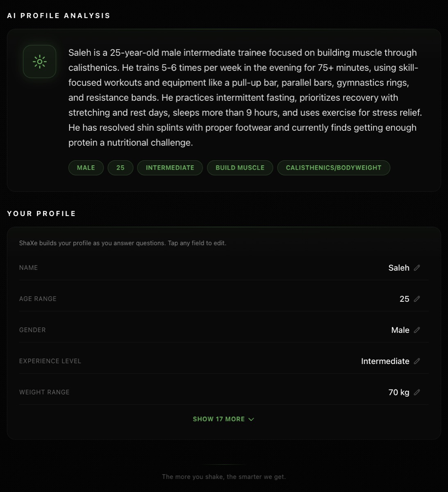Select the MALE tag chip
This screenshot has width=448, height=492.
pyautogui.click(x=86, y=168)
